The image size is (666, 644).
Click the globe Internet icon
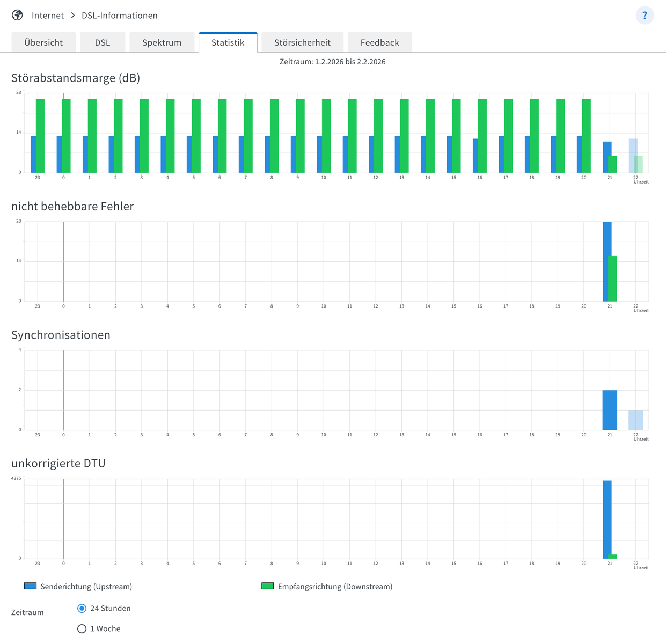pos(17,15)
